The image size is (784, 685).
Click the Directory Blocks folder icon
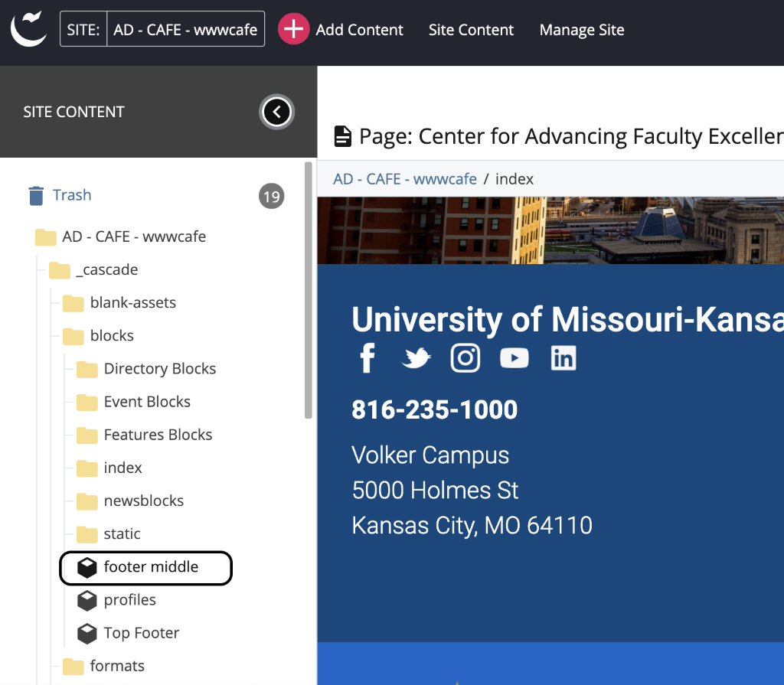(x=87, y=369)
